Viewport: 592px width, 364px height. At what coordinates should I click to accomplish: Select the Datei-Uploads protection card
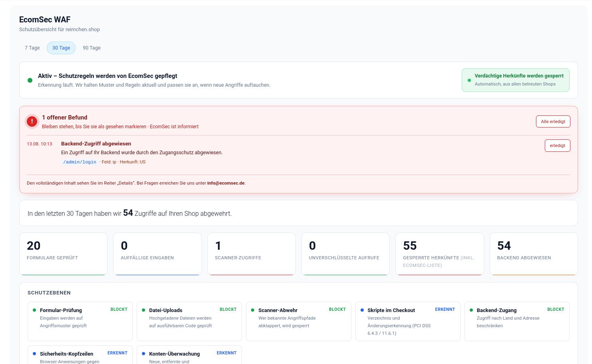coord(189,321)
